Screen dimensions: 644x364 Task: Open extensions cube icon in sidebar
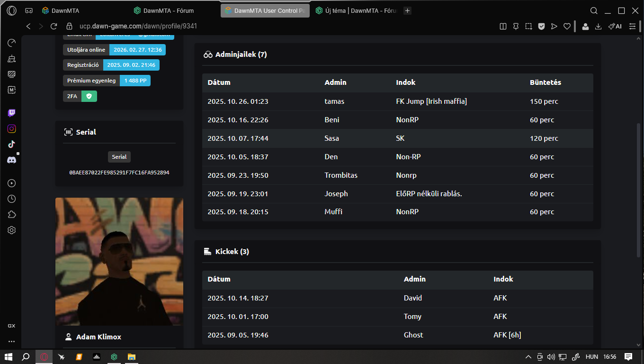point(12,215)
